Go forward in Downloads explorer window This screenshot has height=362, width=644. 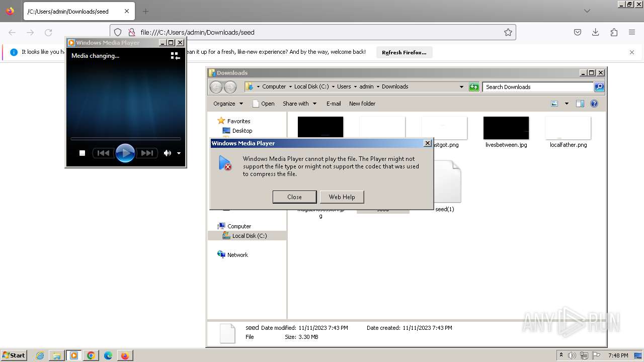tap(230, 87)
